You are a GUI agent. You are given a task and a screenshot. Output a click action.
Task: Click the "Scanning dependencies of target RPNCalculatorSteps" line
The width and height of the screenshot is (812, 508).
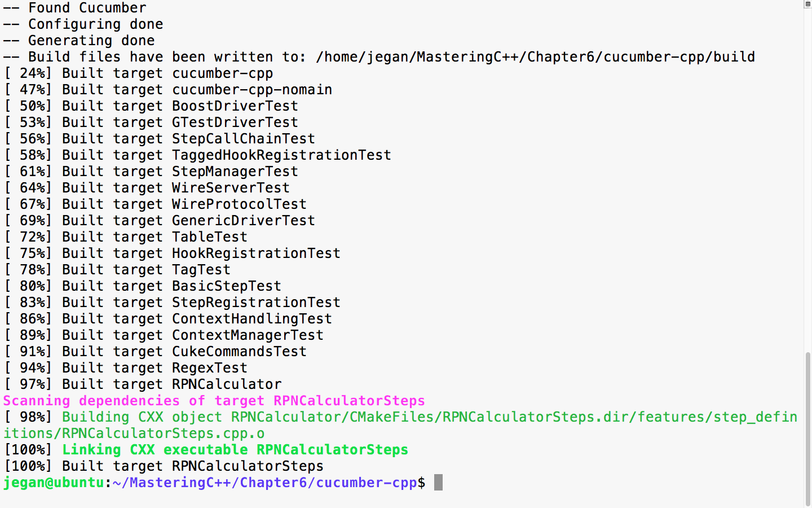tap(214, 401)
